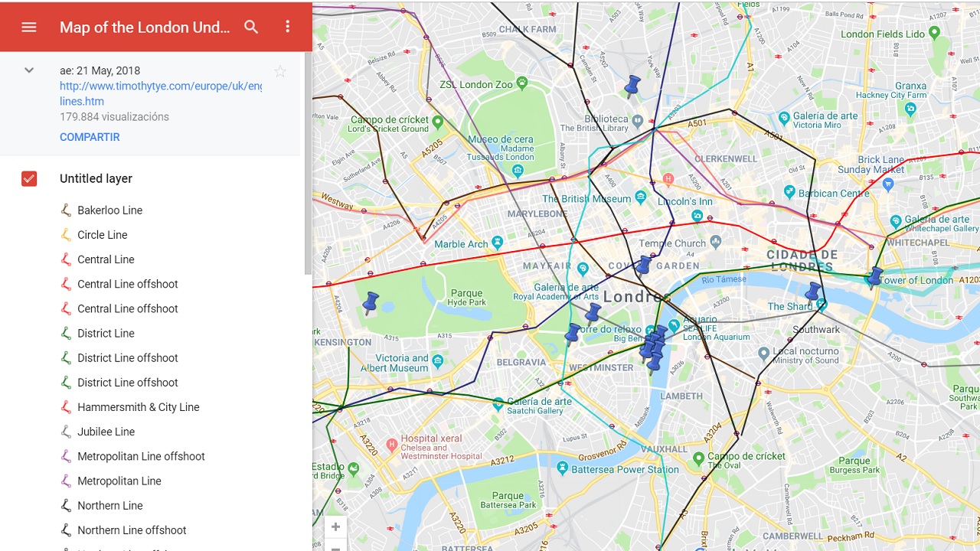Click COMPARTIR to share the map

(x=90, y=136)
